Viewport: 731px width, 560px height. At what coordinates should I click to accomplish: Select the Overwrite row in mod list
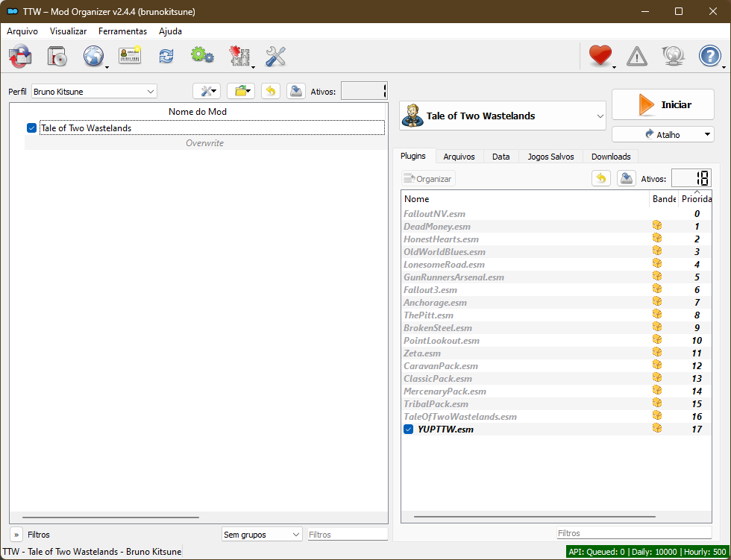[x=204, y=143]
